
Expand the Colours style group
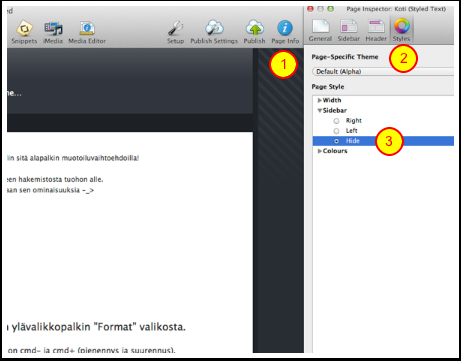[320, 151]
